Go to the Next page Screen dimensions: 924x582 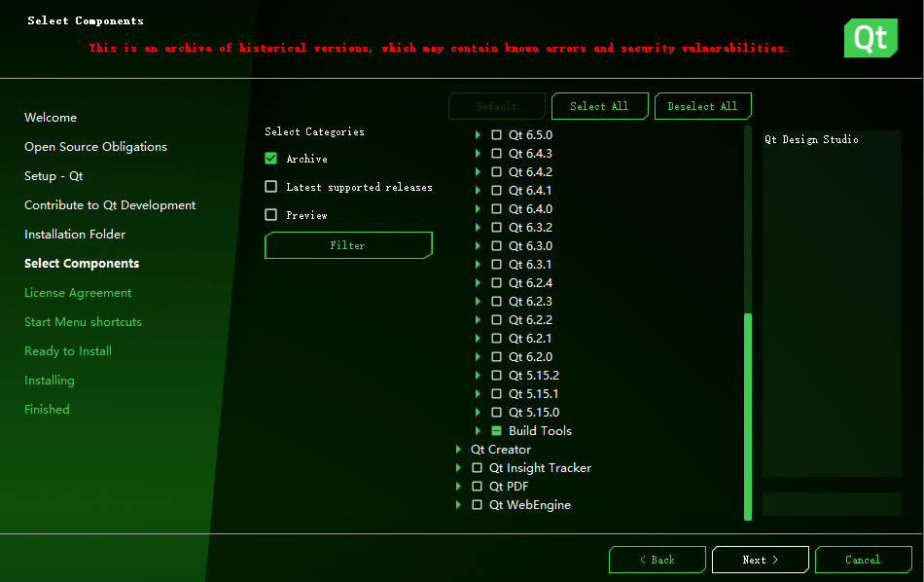[x=761, y=560]
